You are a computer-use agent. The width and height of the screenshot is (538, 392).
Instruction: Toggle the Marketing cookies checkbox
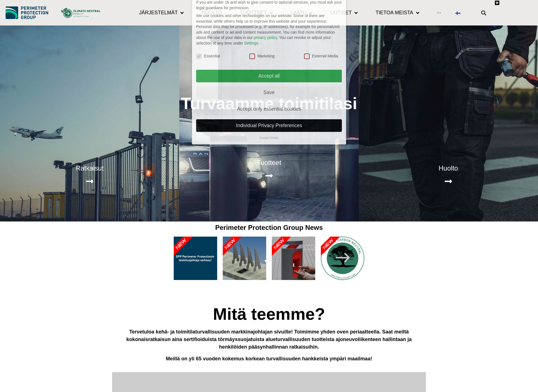[x=252, y=56]
